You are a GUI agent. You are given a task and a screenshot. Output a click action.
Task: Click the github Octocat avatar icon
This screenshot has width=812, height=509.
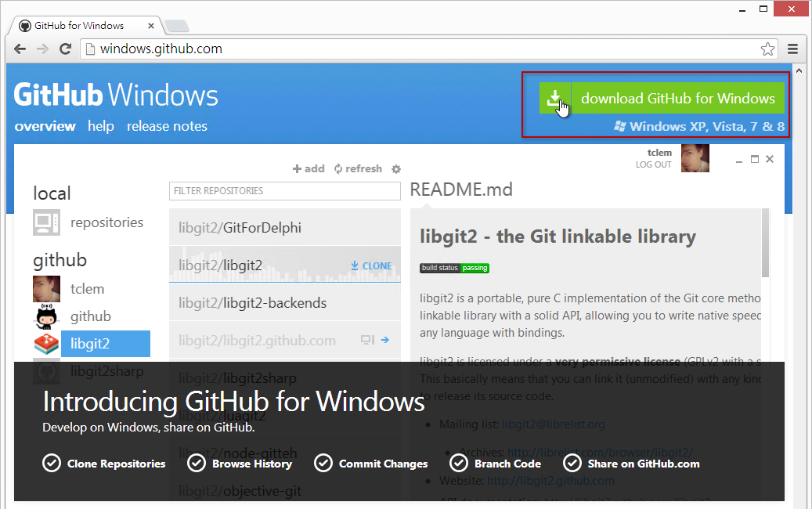click(46, 316)
